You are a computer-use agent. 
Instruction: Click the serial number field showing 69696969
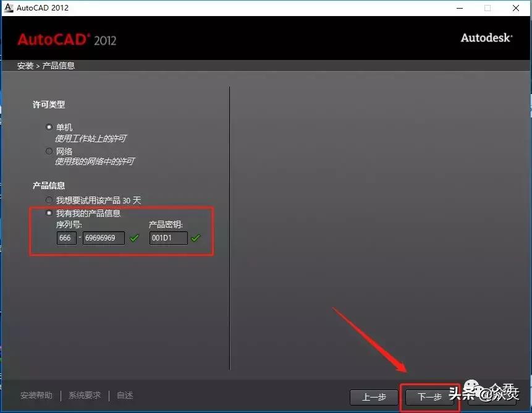tap(103, 238)
